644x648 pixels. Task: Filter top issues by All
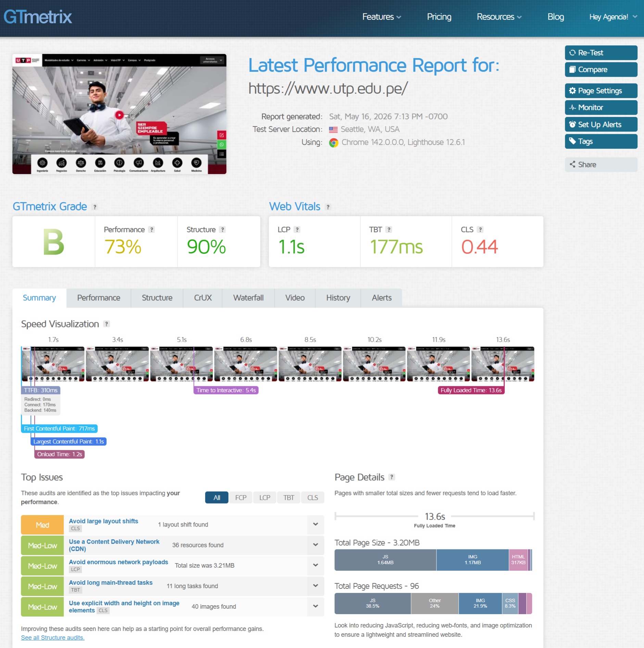coord(217,497)
